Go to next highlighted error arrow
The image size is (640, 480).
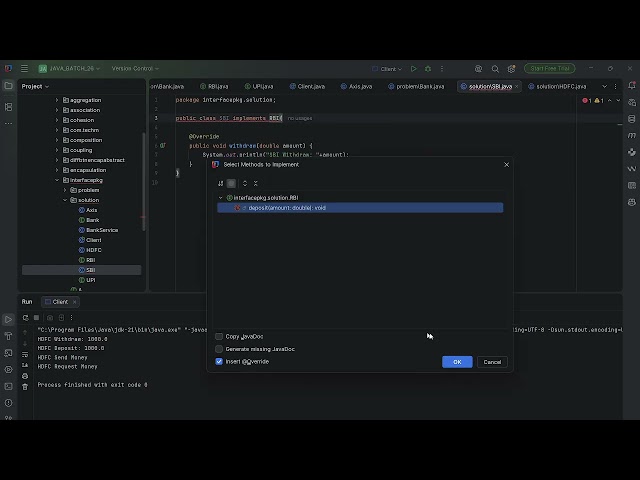point(618,100)
